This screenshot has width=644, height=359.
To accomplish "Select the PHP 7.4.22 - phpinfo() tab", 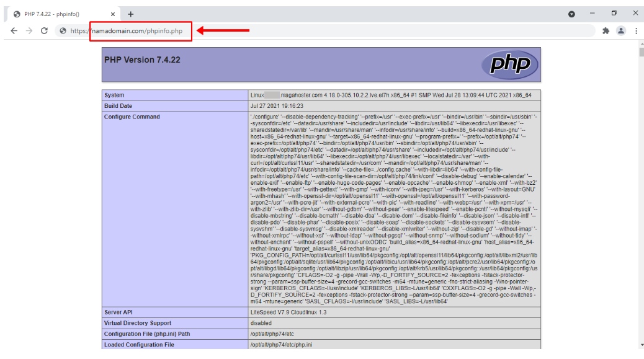I will coord(64,14).
